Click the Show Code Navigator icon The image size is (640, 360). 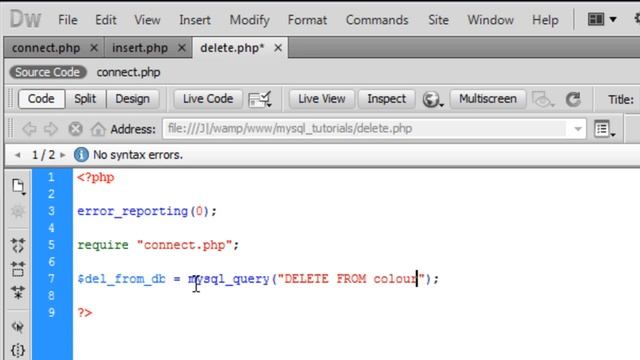[18, 211]
